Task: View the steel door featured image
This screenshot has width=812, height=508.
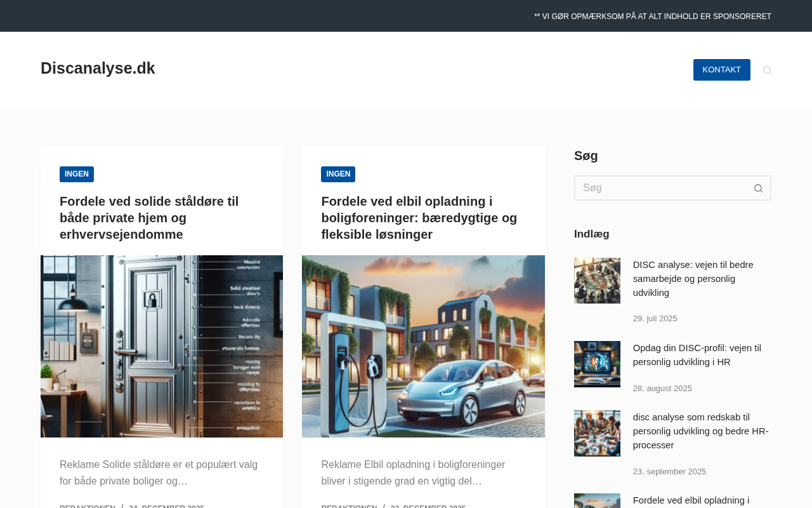Action: point(162,346)
